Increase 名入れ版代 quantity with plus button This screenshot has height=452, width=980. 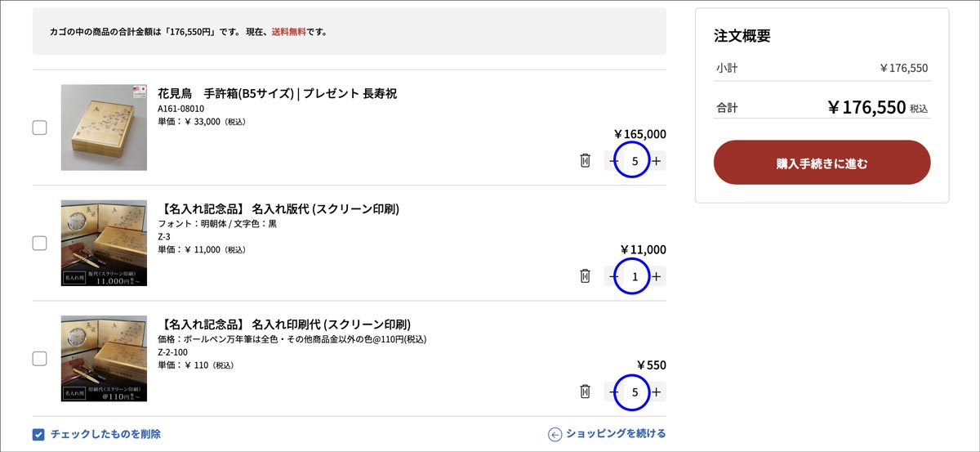(x=657, y=276)
